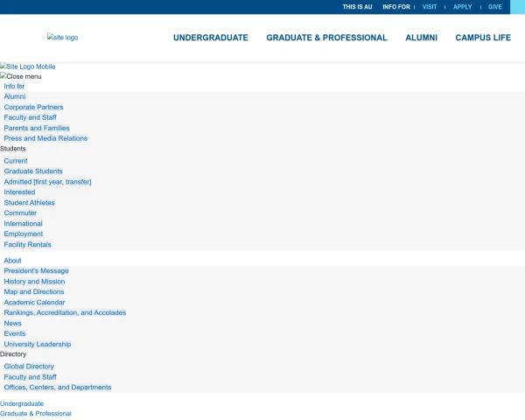Open Admitted [first year, transfer] link
The image size is (525, 420).
pyautogui.click(x=47, y=182)
